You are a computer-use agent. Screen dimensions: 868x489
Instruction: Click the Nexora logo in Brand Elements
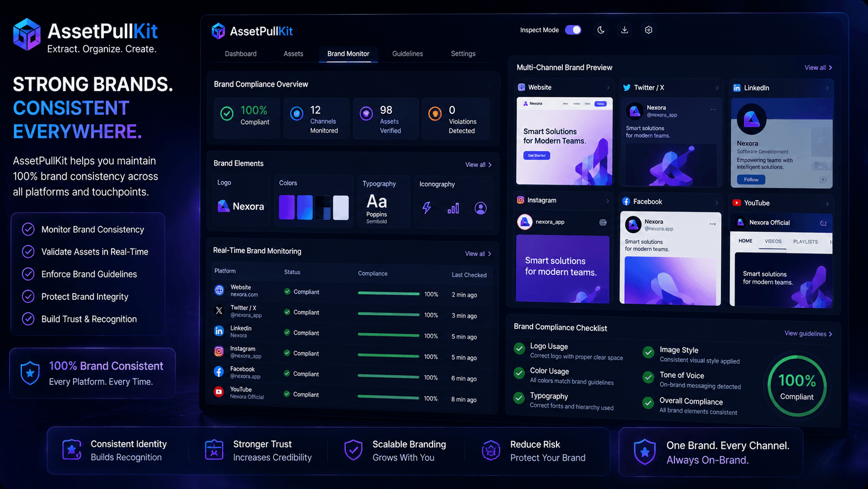(241, 206)
